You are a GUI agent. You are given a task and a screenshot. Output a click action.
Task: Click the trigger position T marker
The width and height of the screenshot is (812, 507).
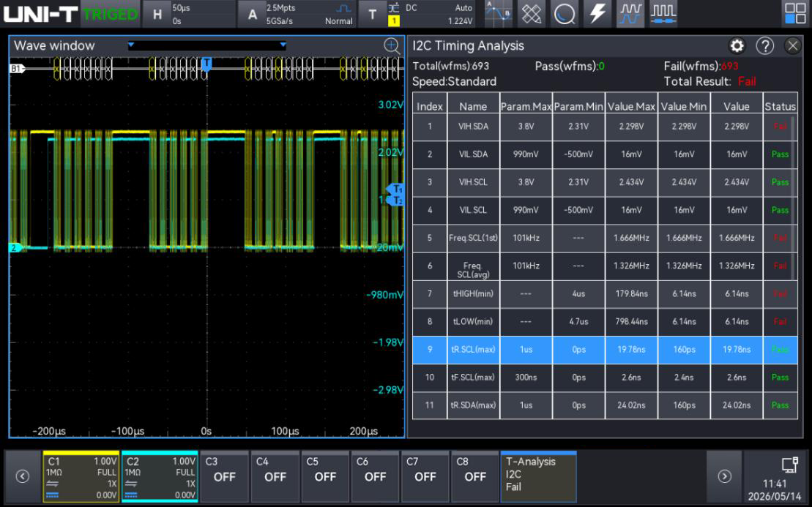pos(206,64)
